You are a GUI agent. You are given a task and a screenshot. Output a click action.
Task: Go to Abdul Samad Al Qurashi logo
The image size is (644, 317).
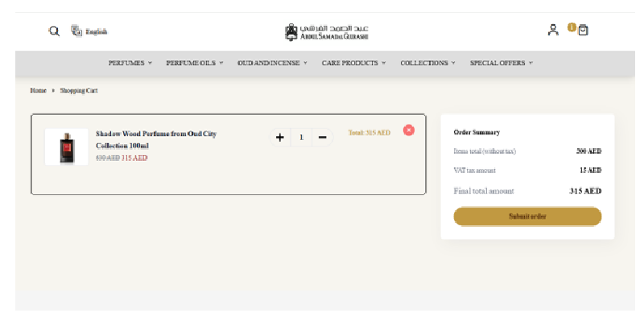(327, 32)
